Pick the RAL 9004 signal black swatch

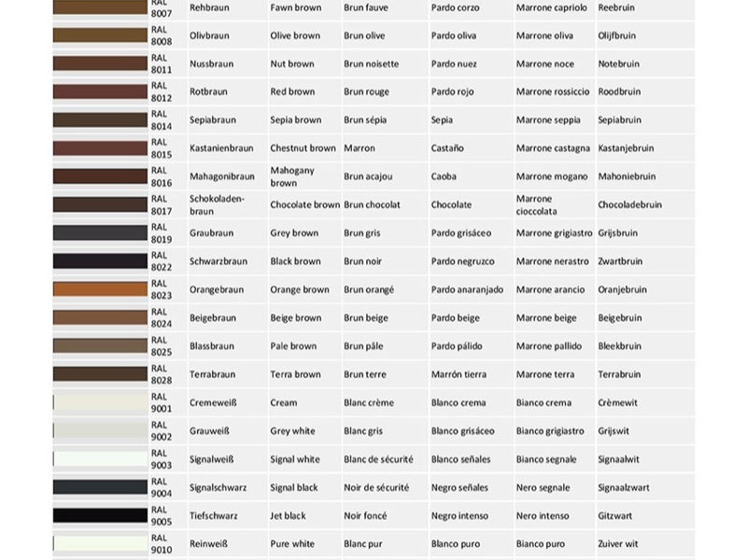coord(100,487)
